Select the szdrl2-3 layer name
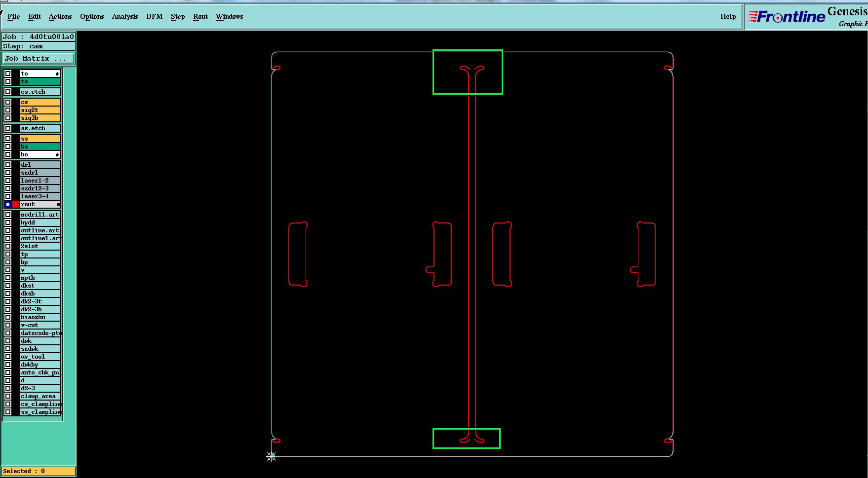868x478 pixels. 40,188
